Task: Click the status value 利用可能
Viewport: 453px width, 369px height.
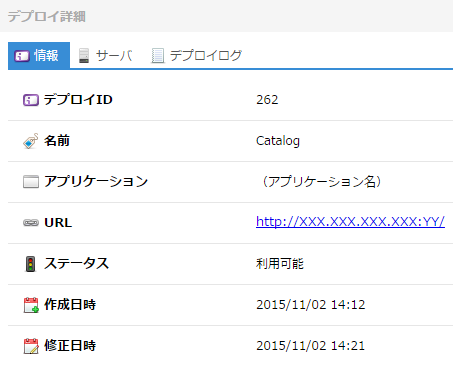Action: pyautogui.click(x=280, y=264)
